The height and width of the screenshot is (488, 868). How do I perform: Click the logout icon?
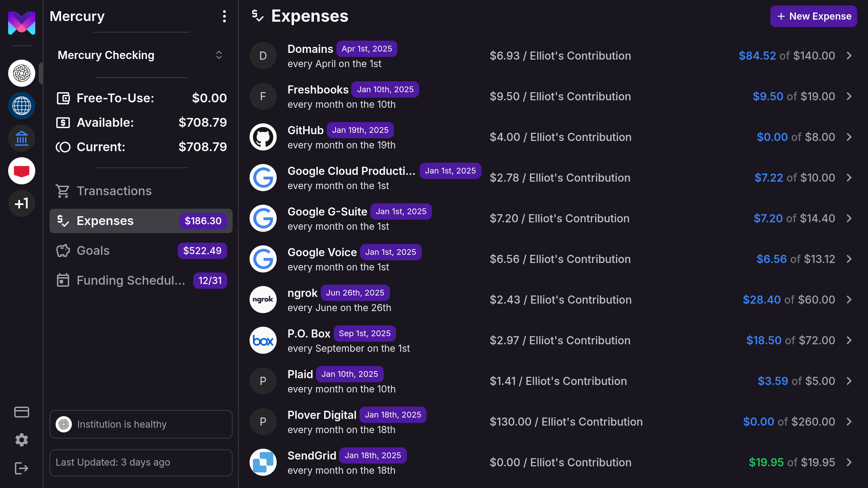(22, 468)
